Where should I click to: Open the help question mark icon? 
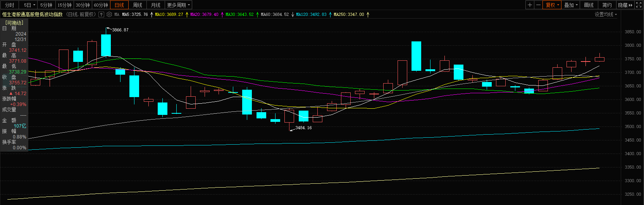101,14
